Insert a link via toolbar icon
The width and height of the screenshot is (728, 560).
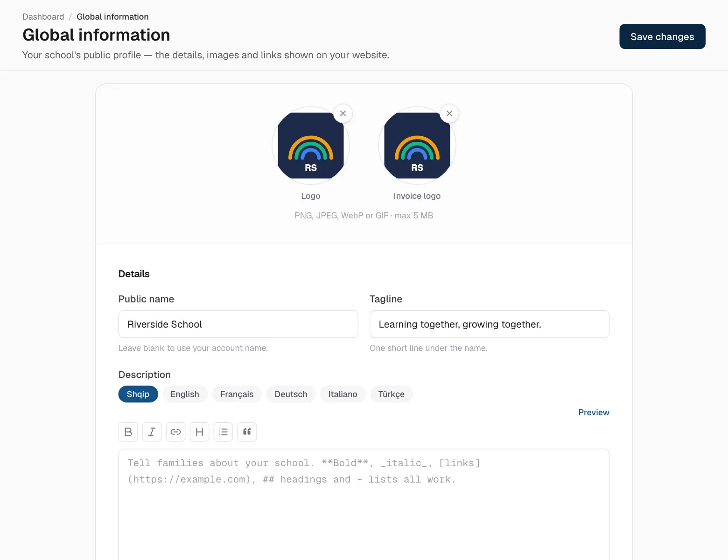pos(176,432)
